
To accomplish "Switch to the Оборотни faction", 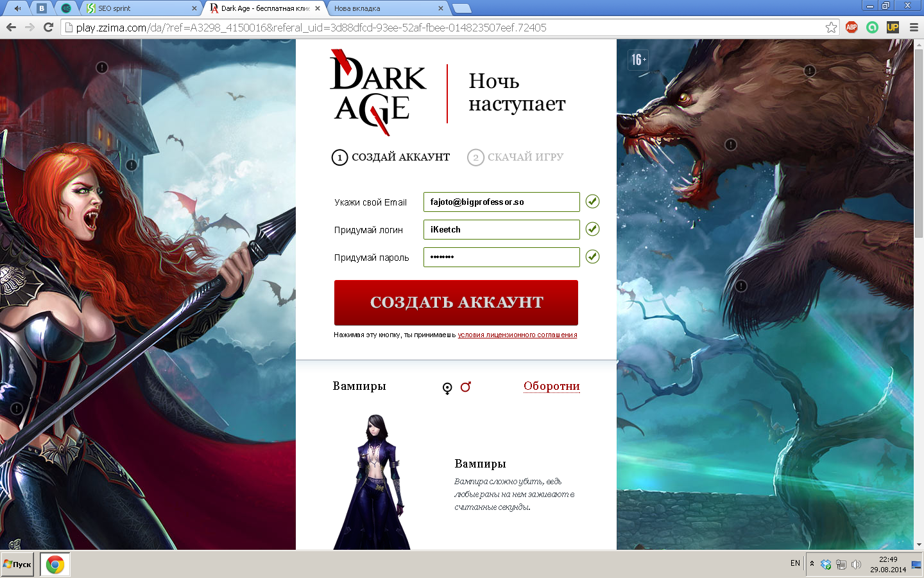I will click(x=552, y=386).
